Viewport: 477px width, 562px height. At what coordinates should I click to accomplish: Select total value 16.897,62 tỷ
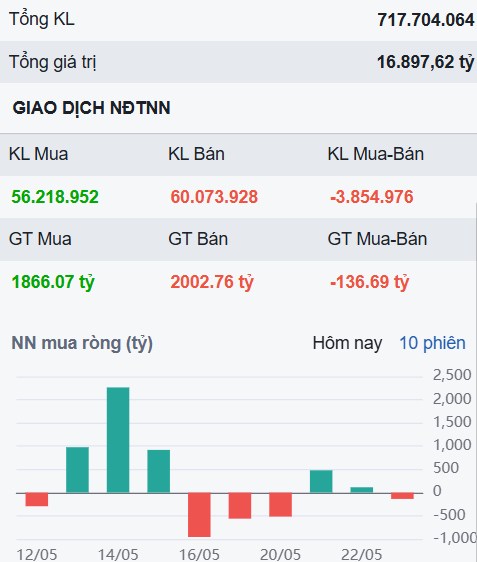pos(426,62)
